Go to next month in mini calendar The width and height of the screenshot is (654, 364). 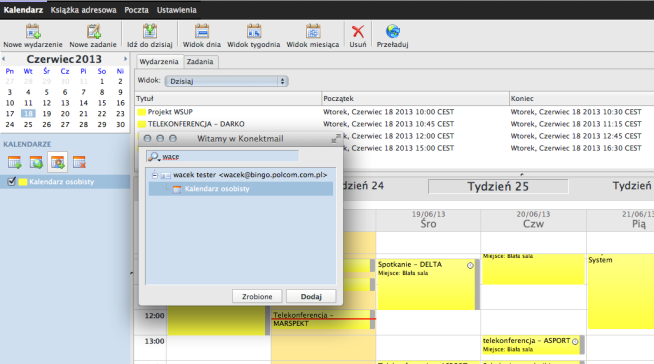[x=125, y=59]
